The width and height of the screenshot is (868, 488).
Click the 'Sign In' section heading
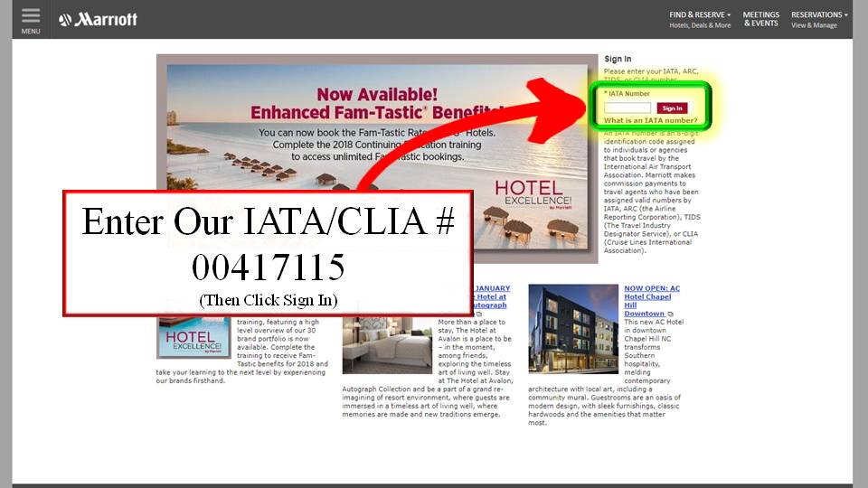tap(618, 59)
